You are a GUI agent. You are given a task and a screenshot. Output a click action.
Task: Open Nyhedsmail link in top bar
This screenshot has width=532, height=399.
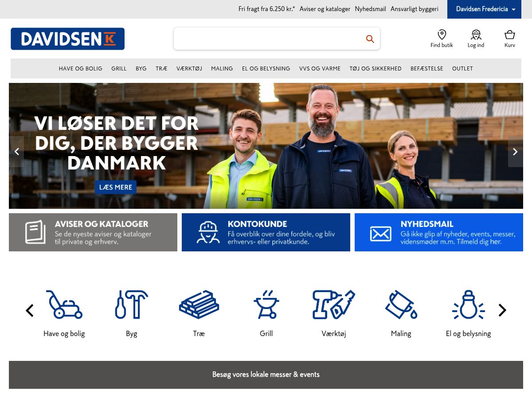click(370, 9)
